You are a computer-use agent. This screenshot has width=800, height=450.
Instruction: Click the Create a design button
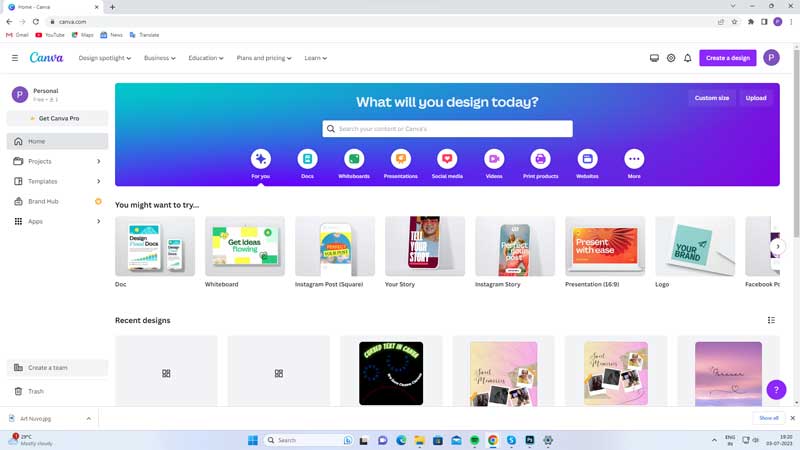[728, 58]
